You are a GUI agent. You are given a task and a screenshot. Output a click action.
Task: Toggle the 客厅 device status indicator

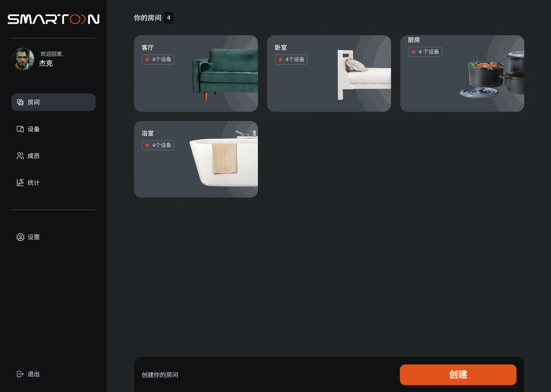click(147, 59)
